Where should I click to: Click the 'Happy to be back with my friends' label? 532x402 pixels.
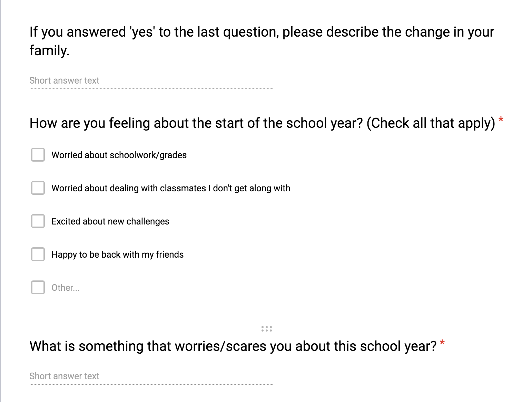click(117, 255)
